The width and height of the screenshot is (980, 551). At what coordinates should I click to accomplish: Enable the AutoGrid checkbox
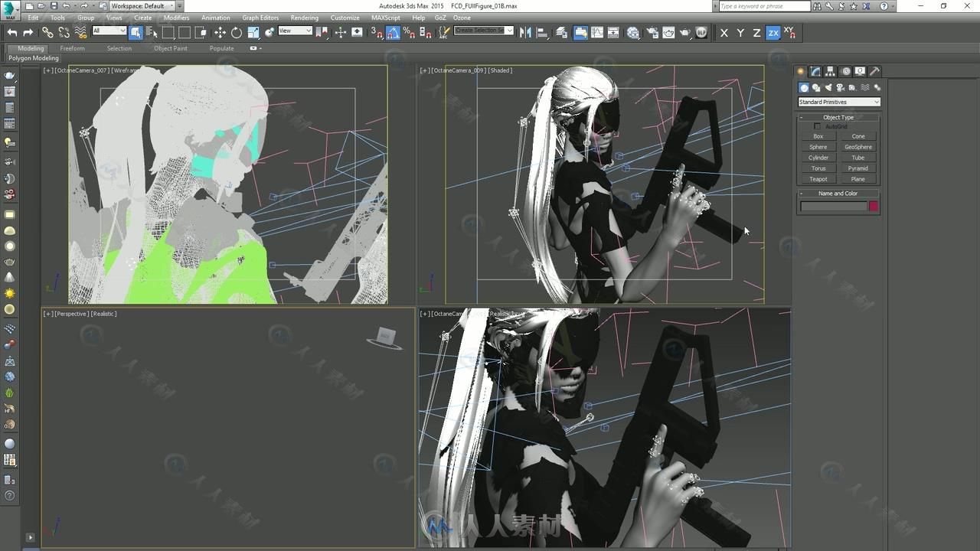817,126
